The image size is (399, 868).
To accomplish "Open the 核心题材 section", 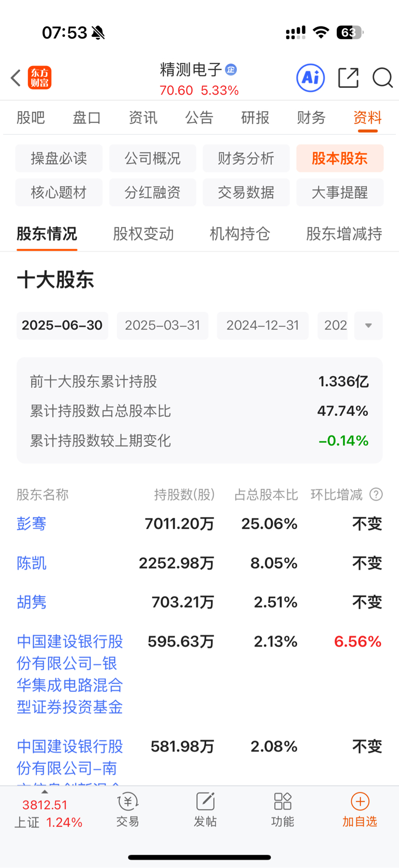I will tap(59, 192).
